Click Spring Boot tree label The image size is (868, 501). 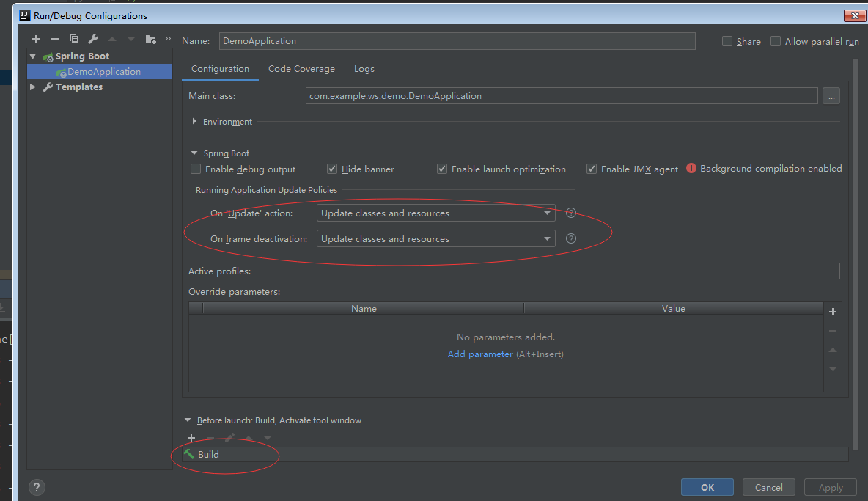coord(83,56)
